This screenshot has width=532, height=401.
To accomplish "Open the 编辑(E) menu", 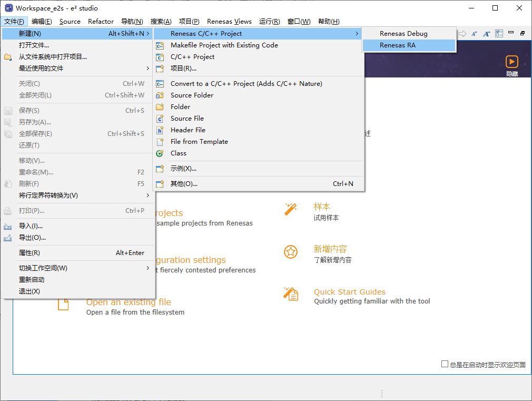I will pos(42,22).
